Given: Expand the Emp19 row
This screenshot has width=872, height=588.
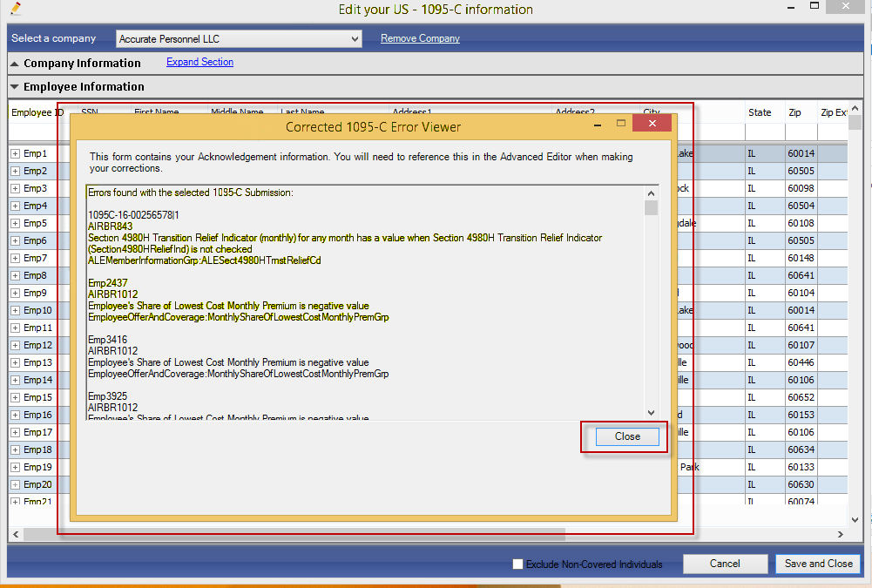Looking at the screenshot, I should [x=16, y=467].
